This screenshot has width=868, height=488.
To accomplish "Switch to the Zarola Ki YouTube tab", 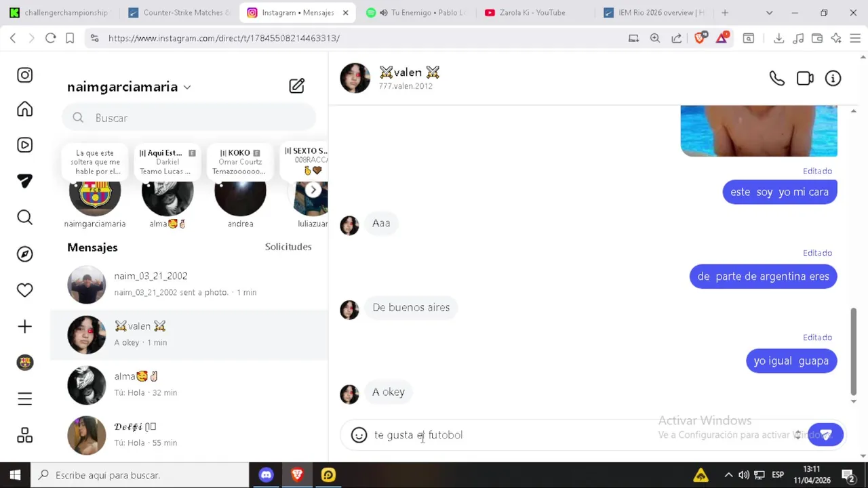I will coord(532,13).
